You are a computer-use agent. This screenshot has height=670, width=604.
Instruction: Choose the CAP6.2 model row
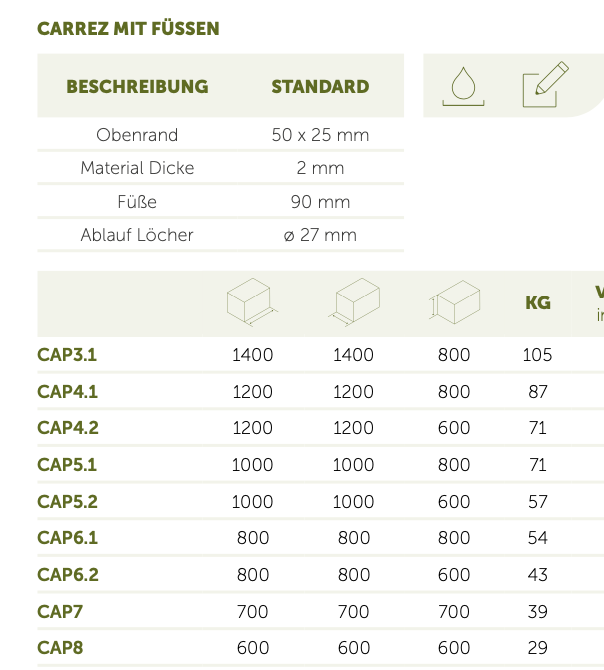67,575
